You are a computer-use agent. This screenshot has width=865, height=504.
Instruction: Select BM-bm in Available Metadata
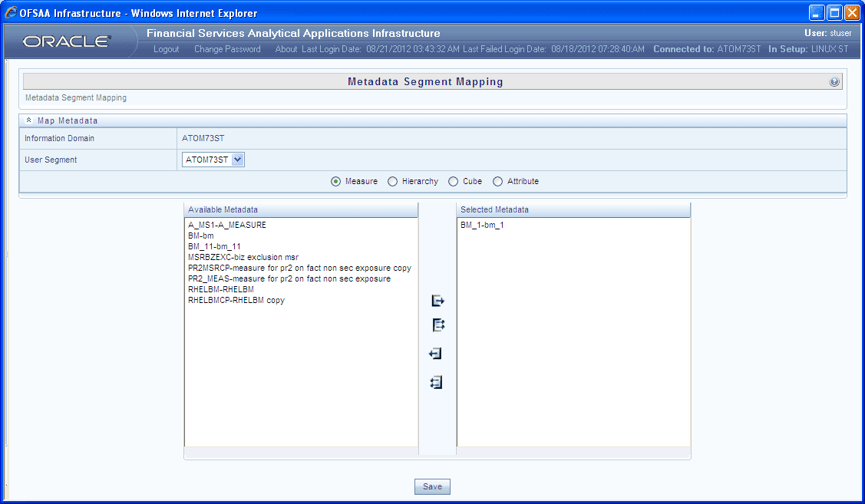pyautogui.click(x=201, y=236)
